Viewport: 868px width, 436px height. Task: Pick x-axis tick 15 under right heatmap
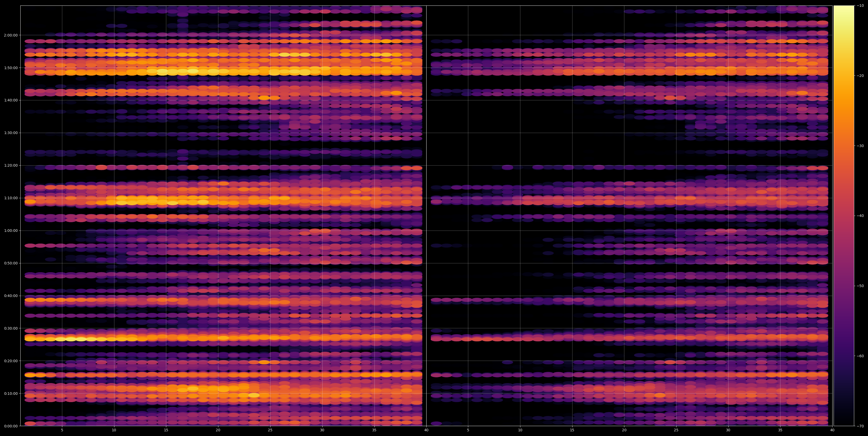(x=572, y=430)
